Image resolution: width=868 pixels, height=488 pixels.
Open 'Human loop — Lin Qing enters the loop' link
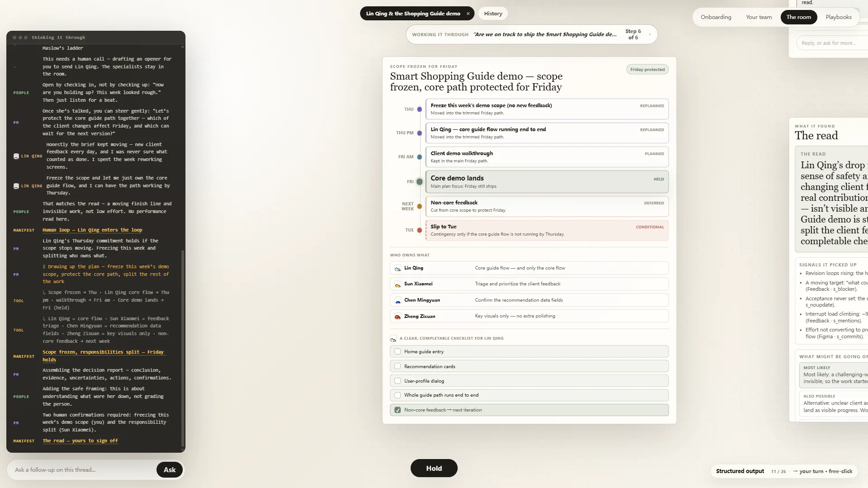92,230
